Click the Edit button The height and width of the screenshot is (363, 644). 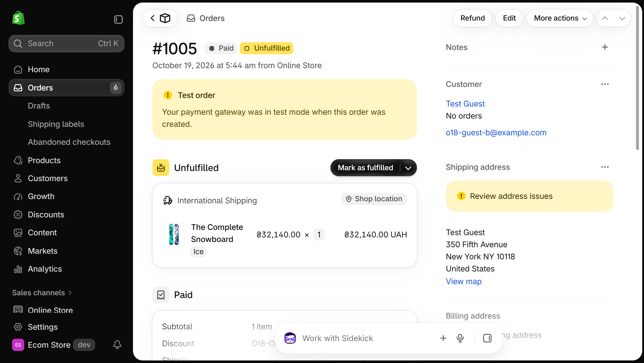[509, 18]
